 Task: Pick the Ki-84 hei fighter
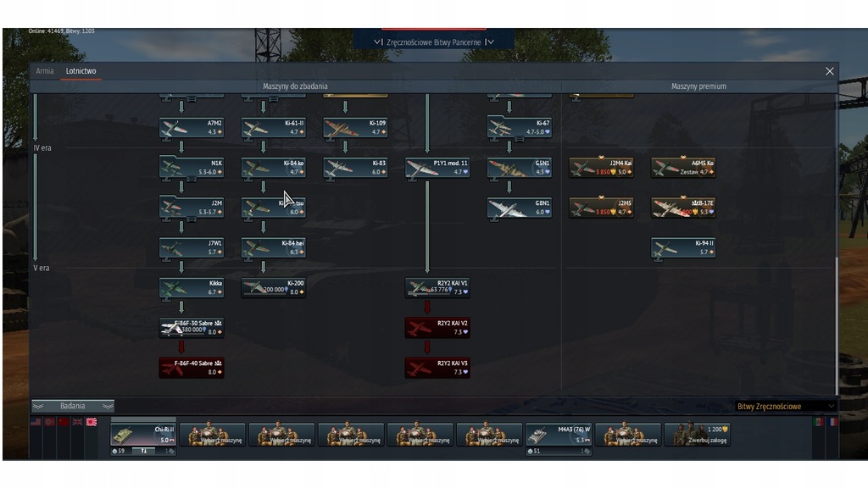274,247
